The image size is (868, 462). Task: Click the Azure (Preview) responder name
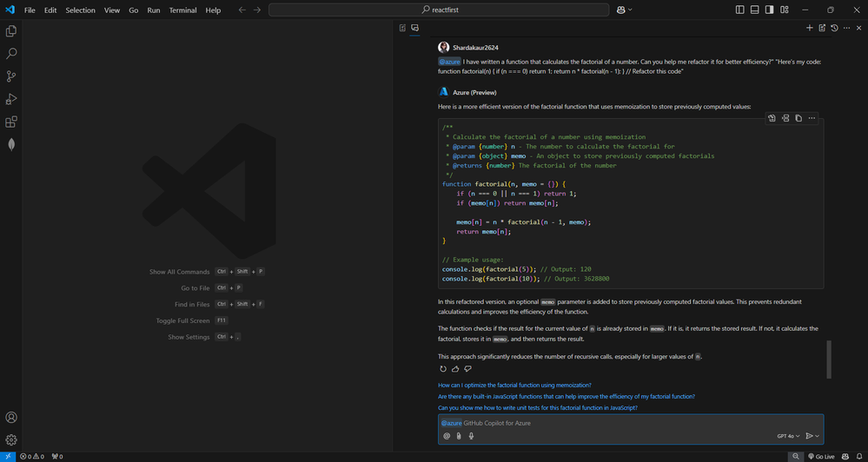pos(474,92)
